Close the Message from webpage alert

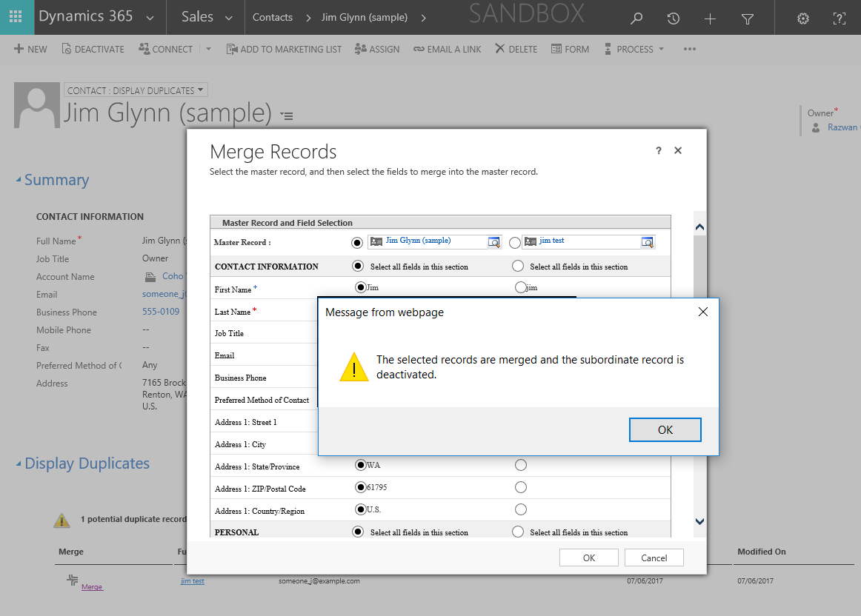[x=703, y=312]
